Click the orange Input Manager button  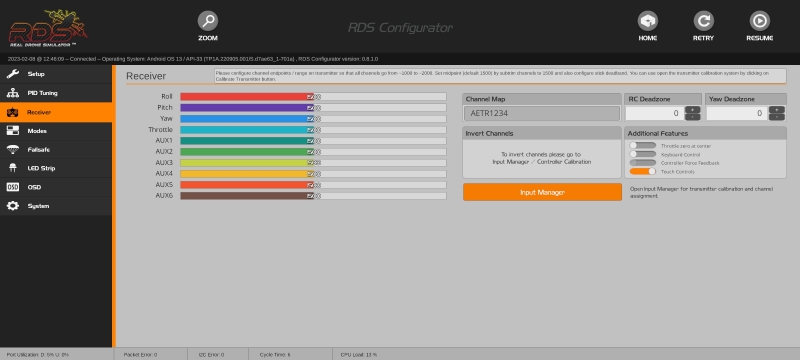(x=542, y=192)
